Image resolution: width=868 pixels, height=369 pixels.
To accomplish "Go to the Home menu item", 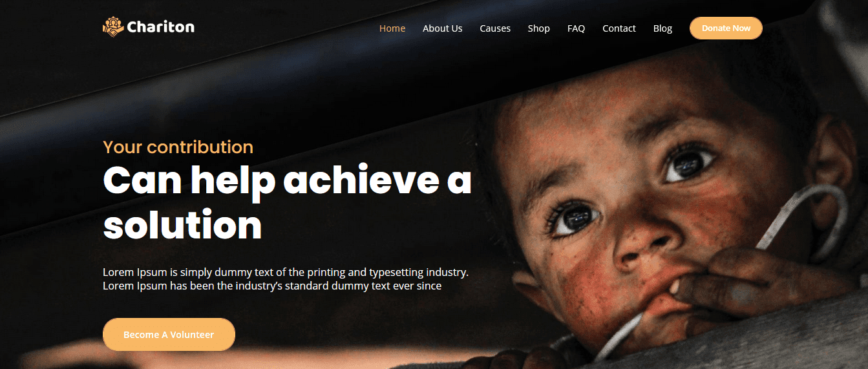I will tap(392, 28).
